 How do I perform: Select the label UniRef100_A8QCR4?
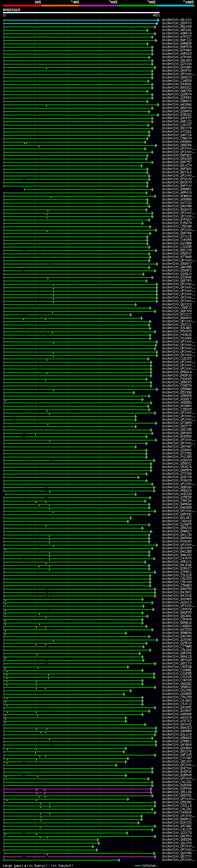pos(177,145)
